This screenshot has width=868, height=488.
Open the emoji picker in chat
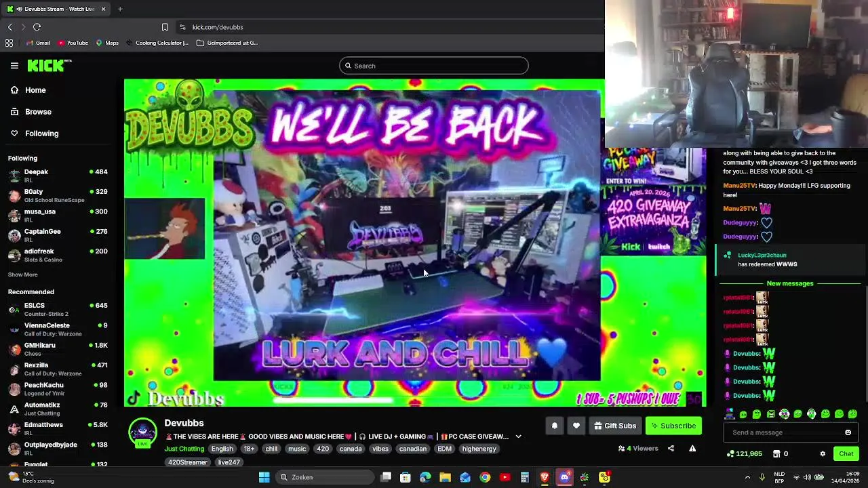(848, 432)
